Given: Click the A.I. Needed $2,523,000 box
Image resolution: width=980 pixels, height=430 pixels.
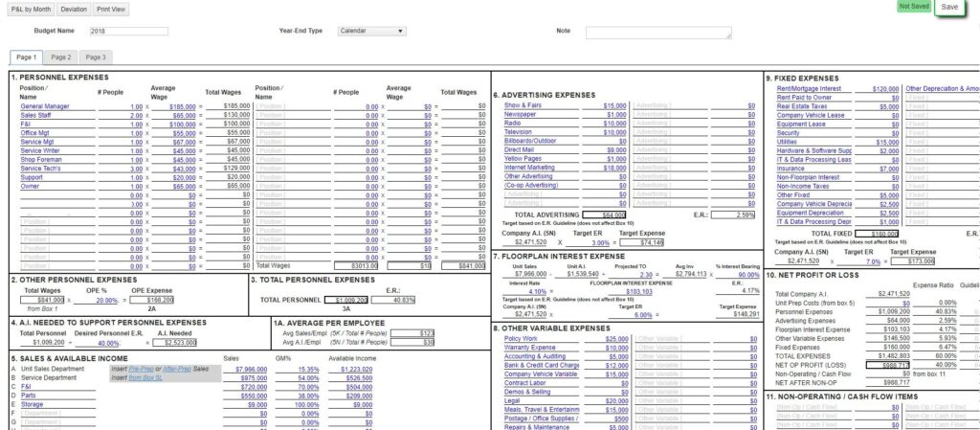Looking at the screenshot, I should coord(174,343).
